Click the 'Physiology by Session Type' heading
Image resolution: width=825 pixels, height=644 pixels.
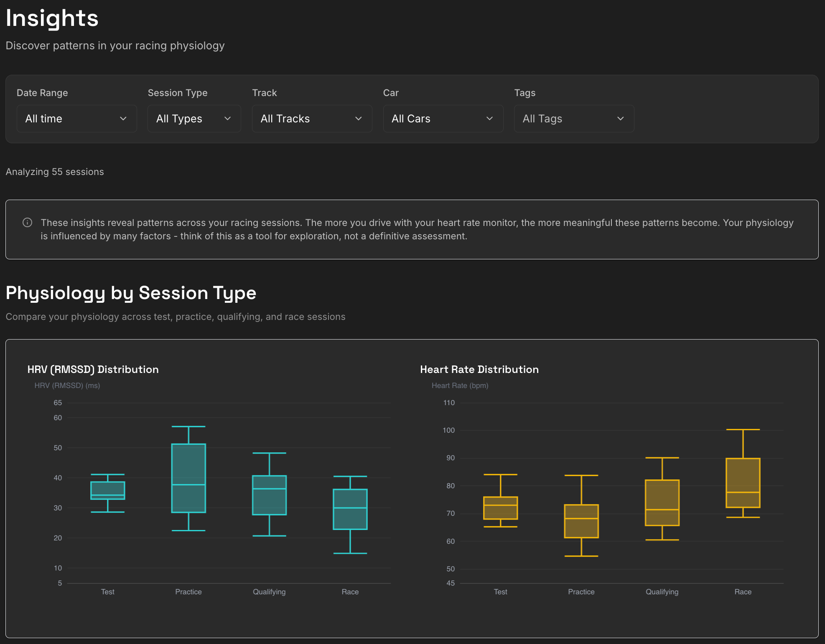pos(131,293)
